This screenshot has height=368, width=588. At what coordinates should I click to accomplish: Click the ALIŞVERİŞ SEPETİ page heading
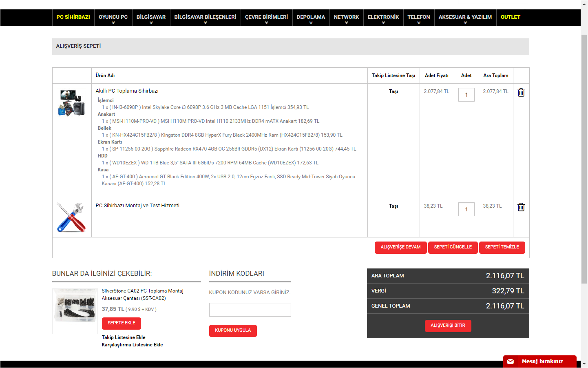[78, 46]
